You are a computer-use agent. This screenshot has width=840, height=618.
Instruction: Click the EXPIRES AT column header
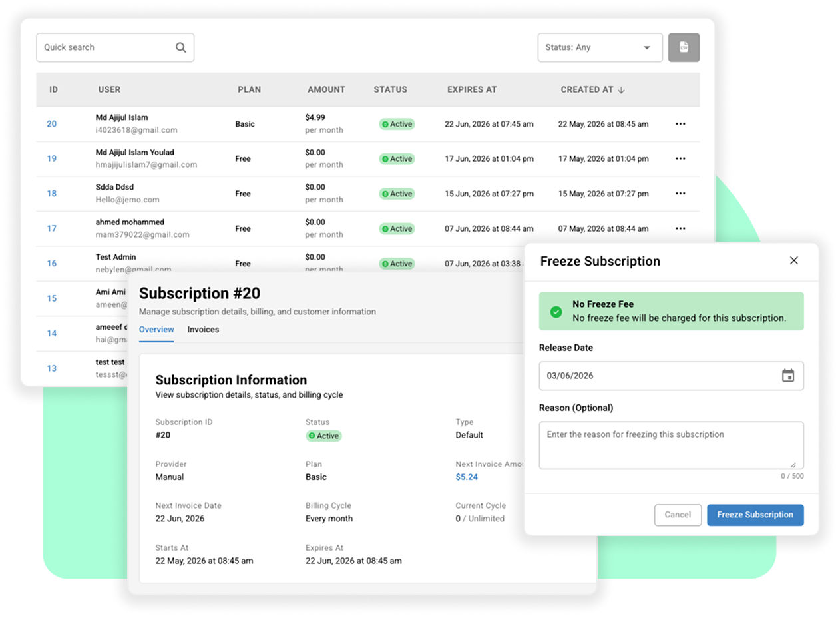(472, 89)
